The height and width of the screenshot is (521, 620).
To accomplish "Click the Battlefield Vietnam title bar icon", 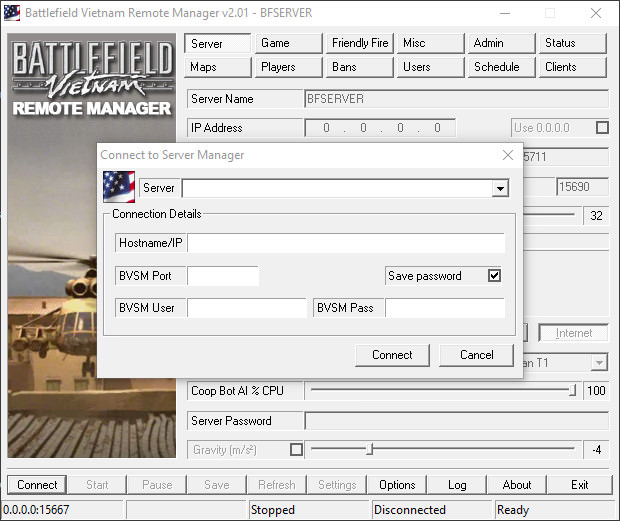I will (13, 14).
